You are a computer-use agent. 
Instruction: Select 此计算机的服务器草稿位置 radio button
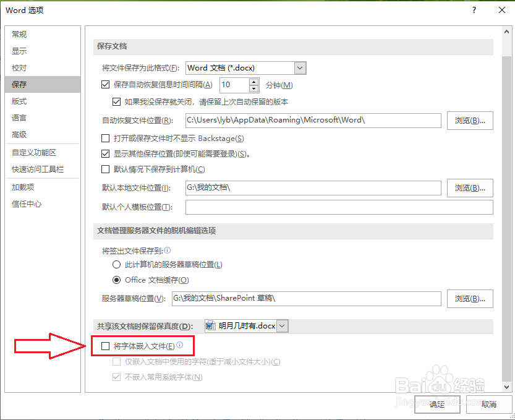[116, 265]
